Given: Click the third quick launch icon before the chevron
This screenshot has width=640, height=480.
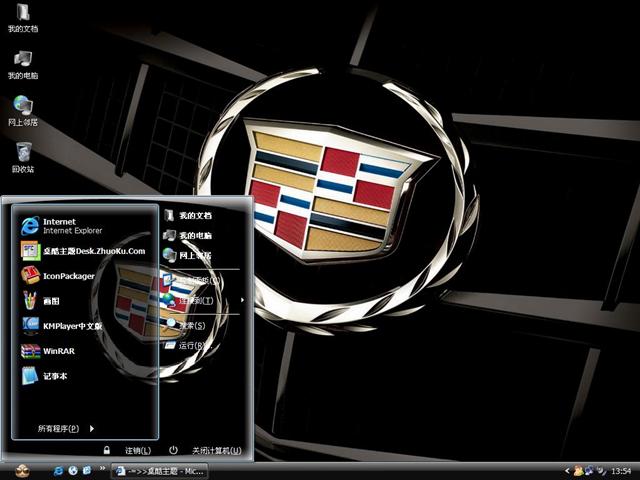Looking at the screenshot, I should click(87, 471).
